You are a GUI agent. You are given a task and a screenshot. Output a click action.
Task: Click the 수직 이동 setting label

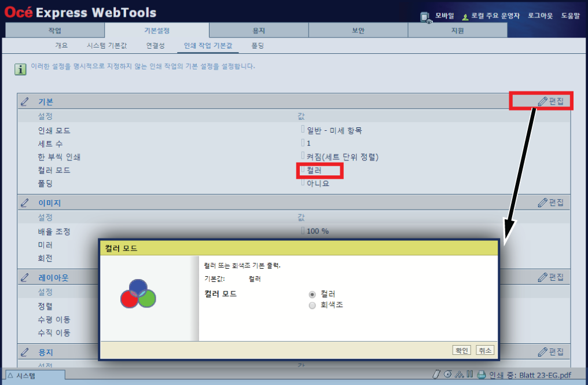[54, 333]
